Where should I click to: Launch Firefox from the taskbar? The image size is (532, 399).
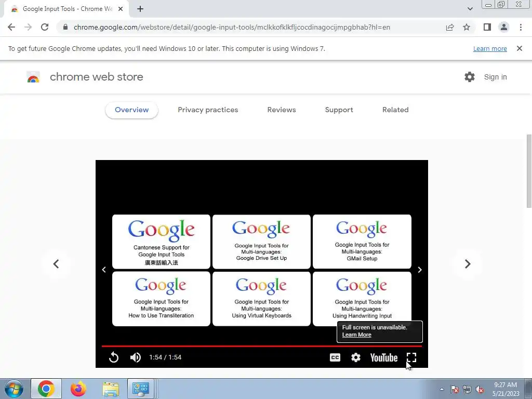(78, 389)
